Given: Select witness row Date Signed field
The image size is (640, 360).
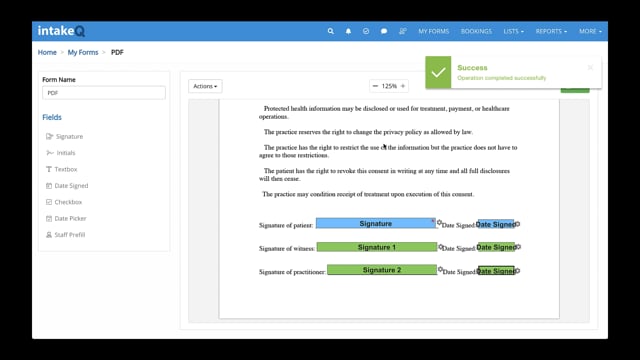Looking at the screenshot, I should click(496, 247).
